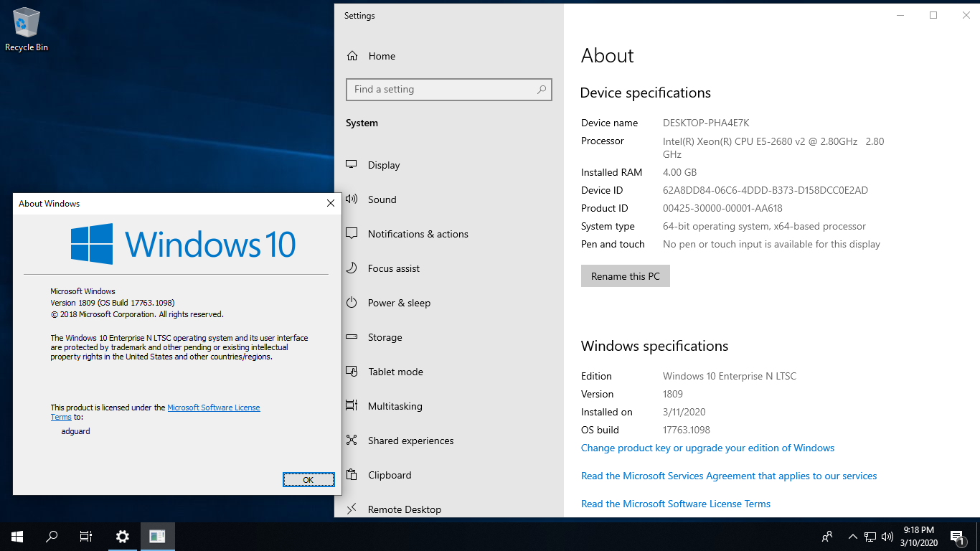Open Power & sleep settings
The height and width of the screenshot is (551, 980).
click(399, 303)
